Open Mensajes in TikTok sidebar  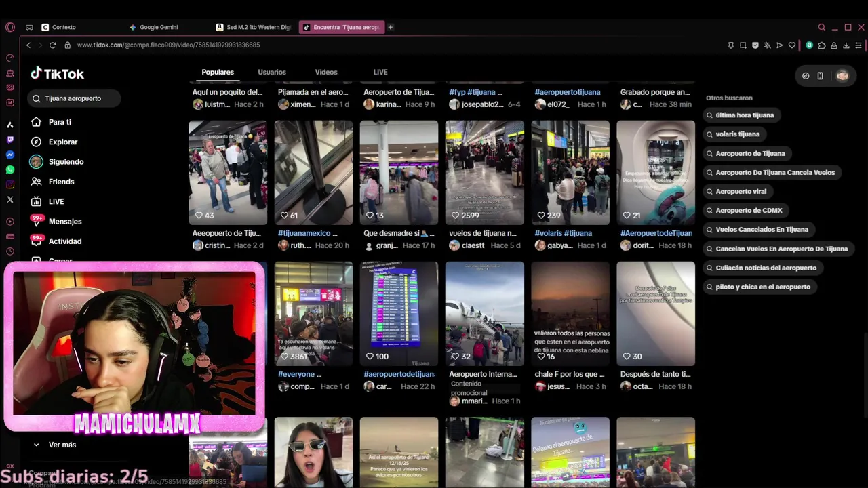coord(57,221)
